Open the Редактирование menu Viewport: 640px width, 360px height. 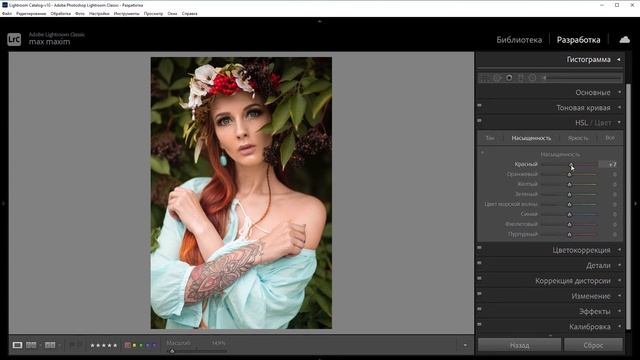[31, 13]
